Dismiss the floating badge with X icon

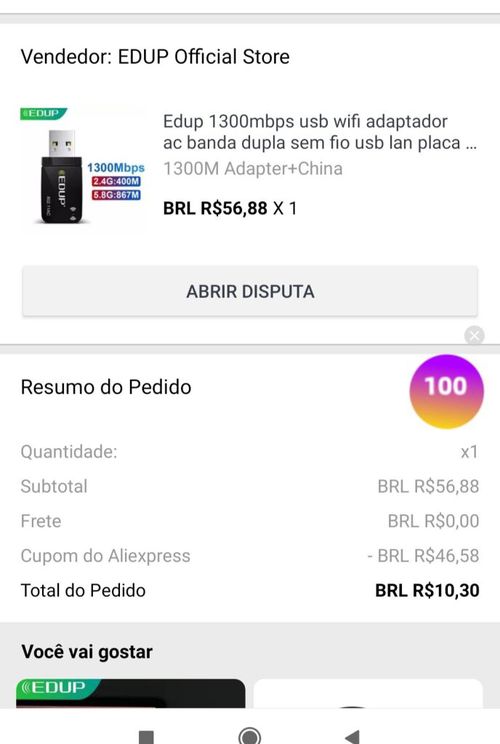point(474,335)
